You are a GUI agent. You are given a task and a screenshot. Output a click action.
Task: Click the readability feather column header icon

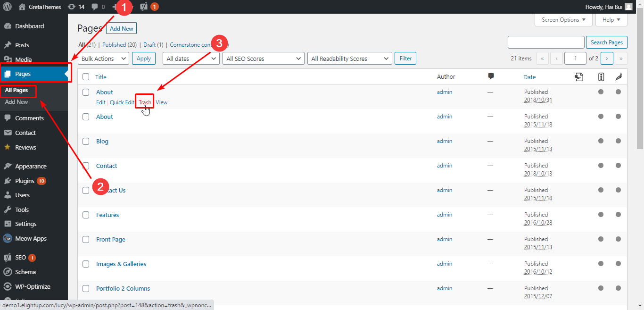(x=619, y=76)
